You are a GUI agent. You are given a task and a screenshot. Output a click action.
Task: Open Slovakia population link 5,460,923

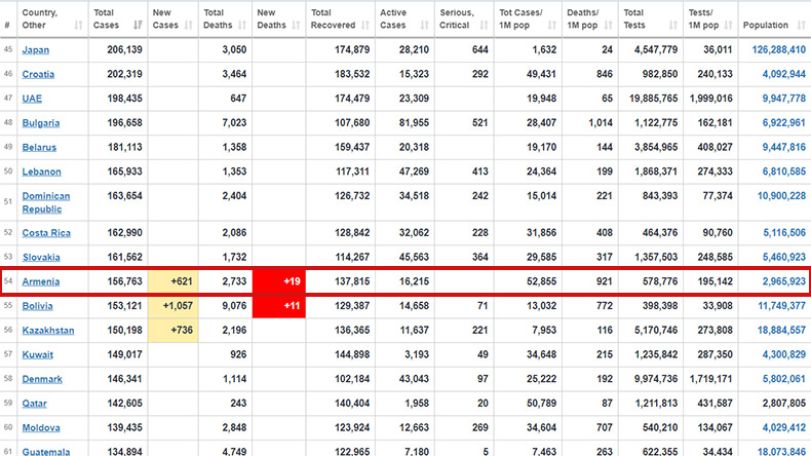(784, 257)
